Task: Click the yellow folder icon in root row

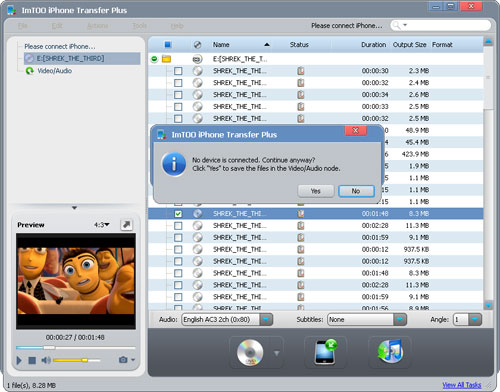Action: click(166, 59)
